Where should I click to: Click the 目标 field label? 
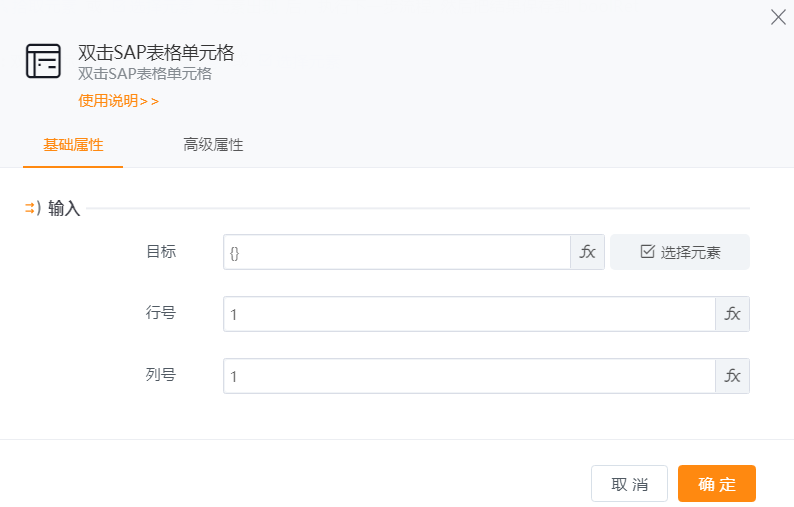click(161, 252)
